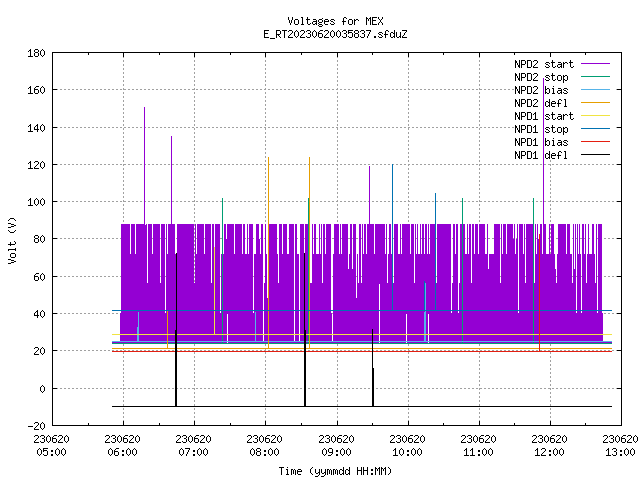The image size is (640, 480).
Task: Click the x-axis tick label 10:00
Action: click(x=407, y=452)
